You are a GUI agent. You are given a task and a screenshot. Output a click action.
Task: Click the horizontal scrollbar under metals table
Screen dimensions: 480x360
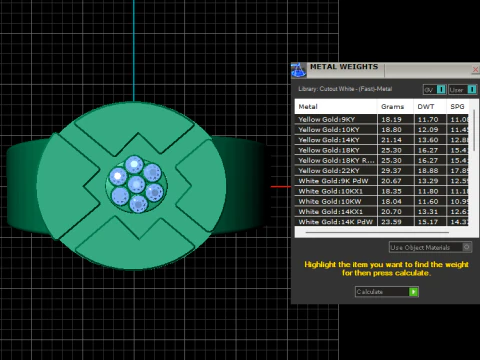tap(377, 232)
